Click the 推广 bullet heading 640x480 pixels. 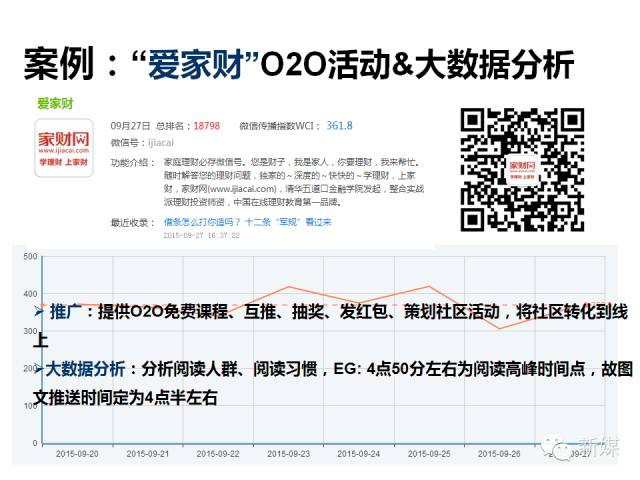coord(66,312)
